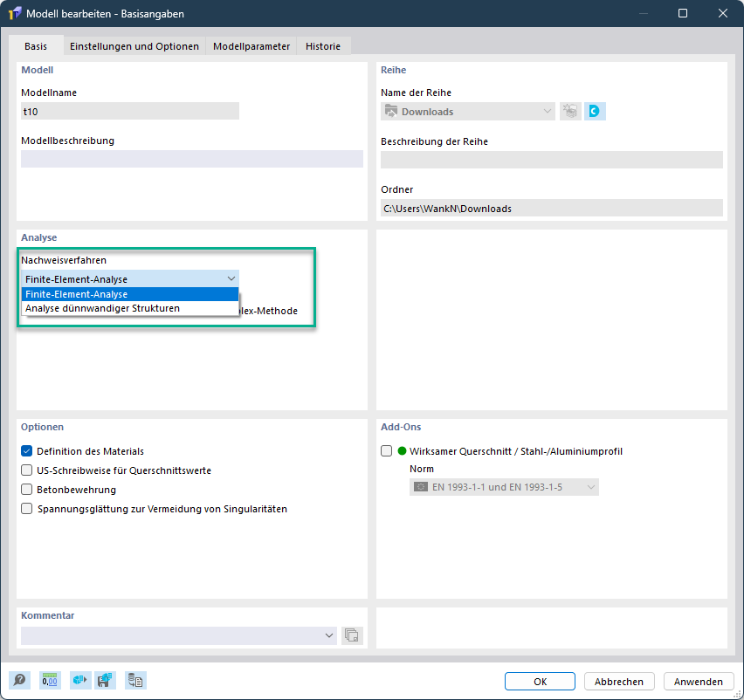Uncheck Definition des Materials checkbox
Viewport: 744px width, 700px height.
tap(27, 451)
